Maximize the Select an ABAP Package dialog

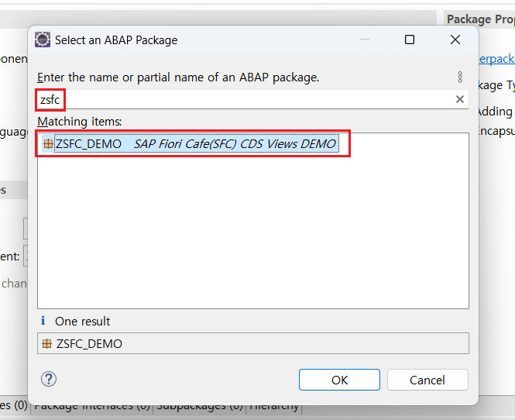[x=409, y=40]
